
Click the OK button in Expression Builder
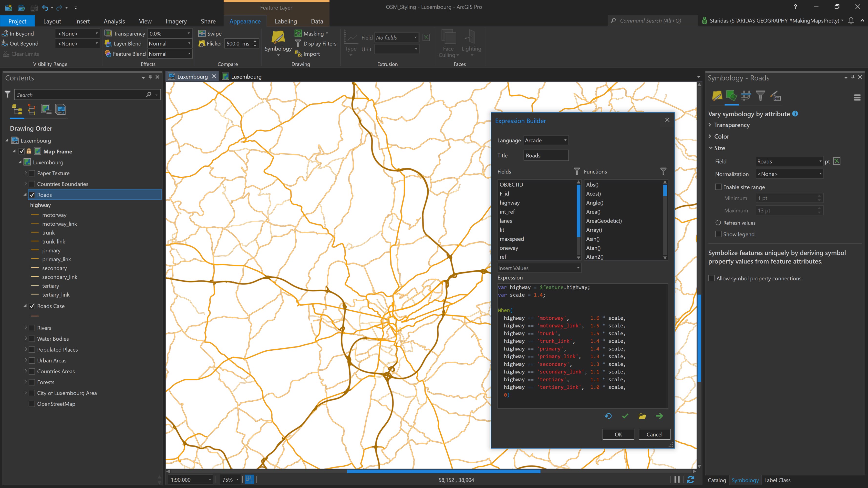coord(618,434)
